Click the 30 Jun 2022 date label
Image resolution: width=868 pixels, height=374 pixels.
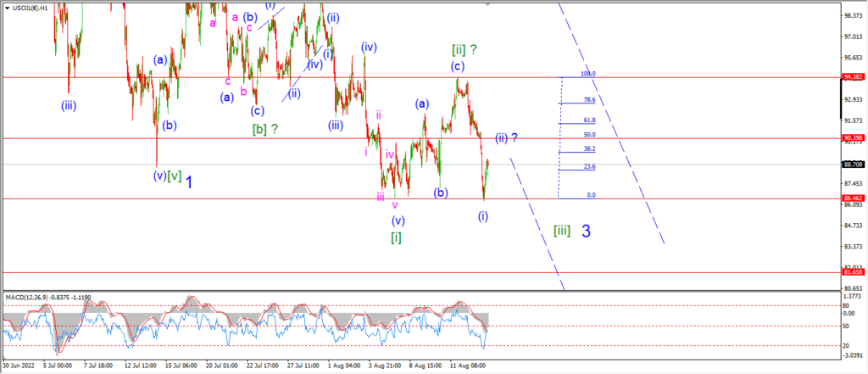19,366
